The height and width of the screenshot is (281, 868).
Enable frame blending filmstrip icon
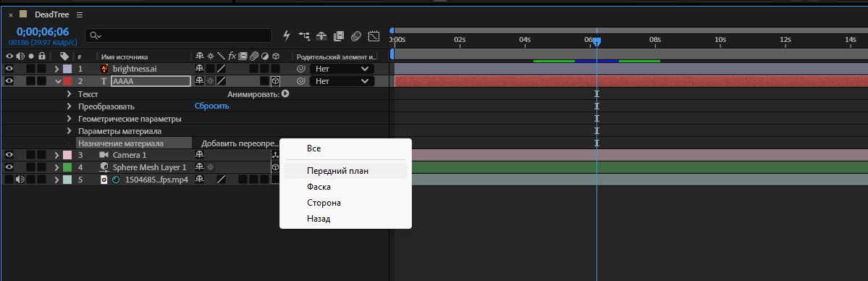click(x=339, y=35)
